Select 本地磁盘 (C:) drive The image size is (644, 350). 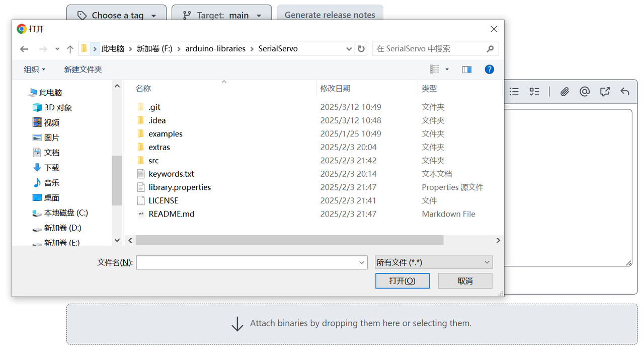click(x=60, y=213)
